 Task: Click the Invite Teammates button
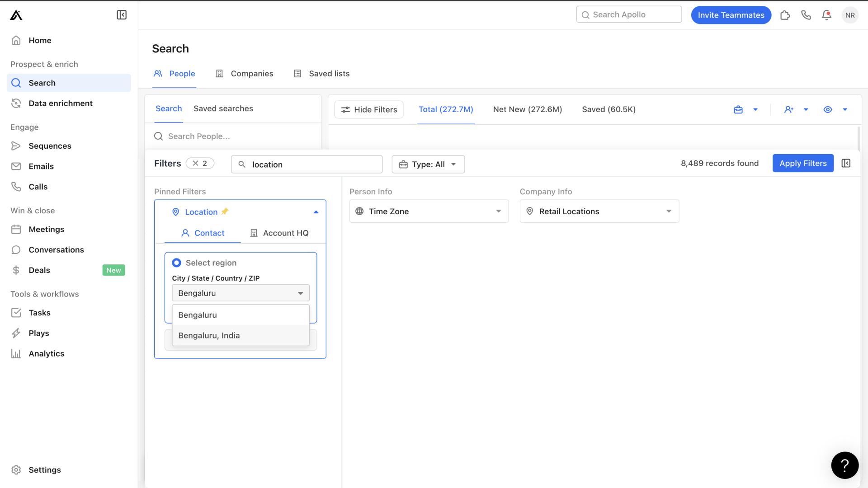(731, 14)
